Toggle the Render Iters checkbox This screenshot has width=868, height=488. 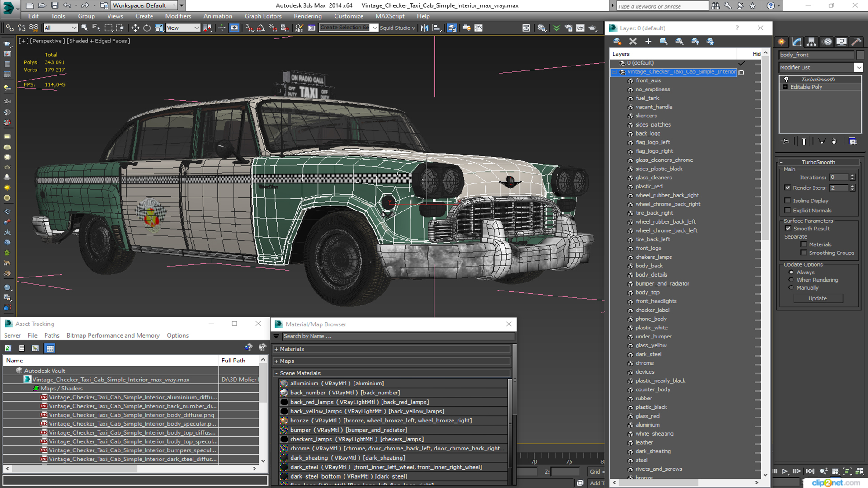[x=788, y=188]
